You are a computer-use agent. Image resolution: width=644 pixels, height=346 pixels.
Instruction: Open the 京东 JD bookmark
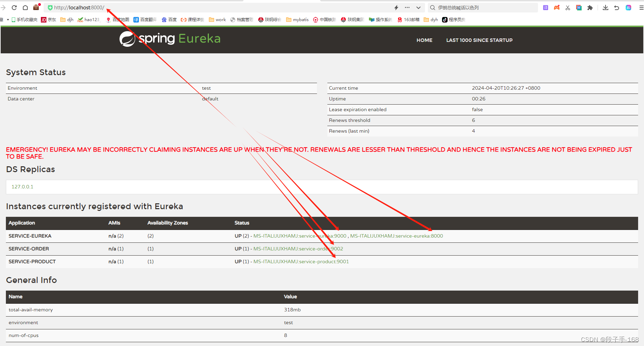[x=48, y=20]
